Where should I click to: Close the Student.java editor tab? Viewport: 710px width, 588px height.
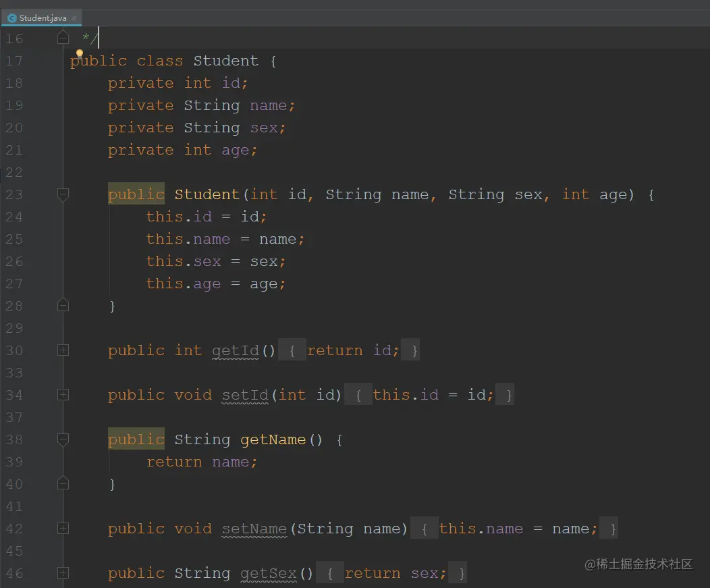tap(74, 18)
